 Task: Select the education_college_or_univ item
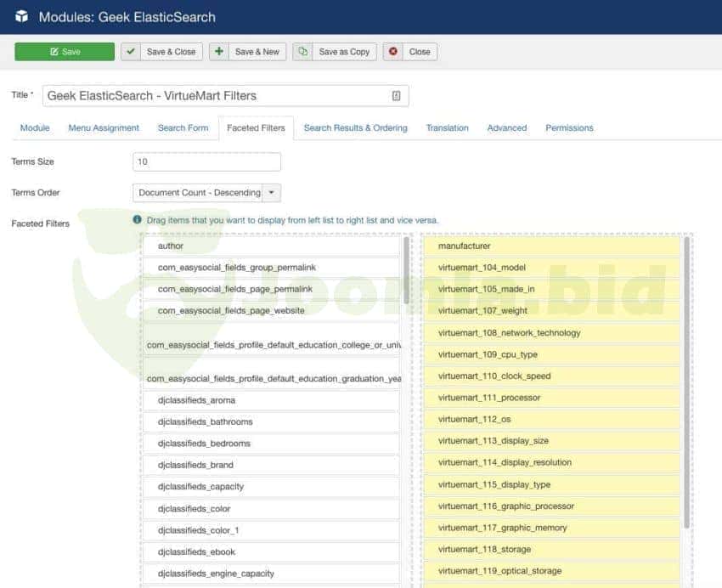pos(271,339)
